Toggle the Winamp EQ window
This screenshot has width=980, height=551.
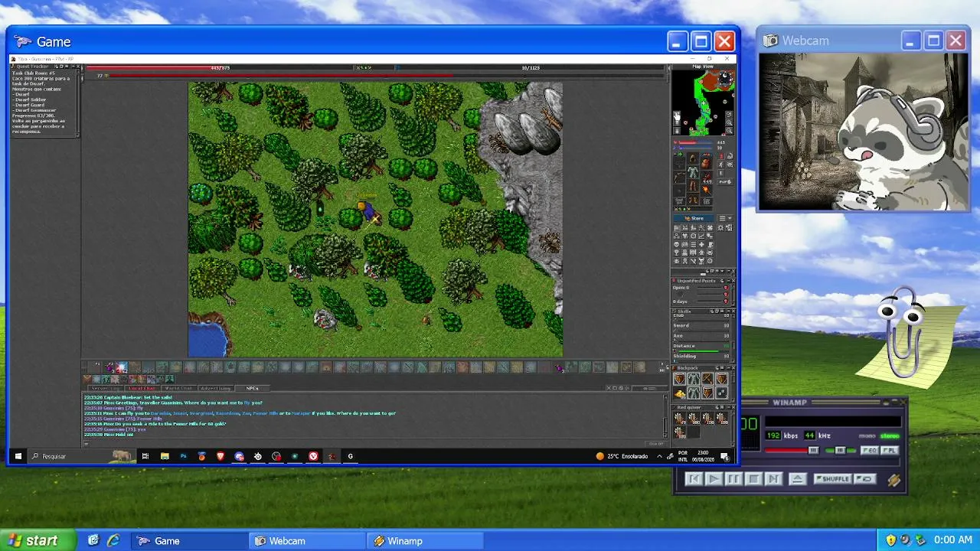point(870,451)
